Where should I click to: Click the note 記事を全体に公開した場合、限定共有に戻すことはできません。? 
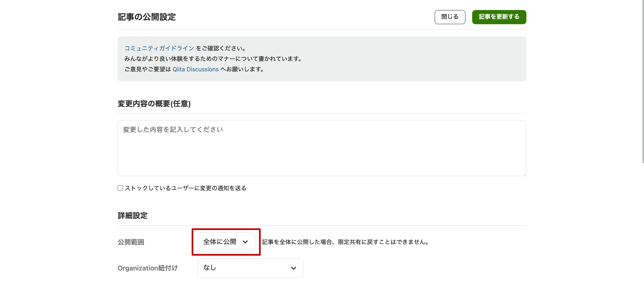(346, 242)
